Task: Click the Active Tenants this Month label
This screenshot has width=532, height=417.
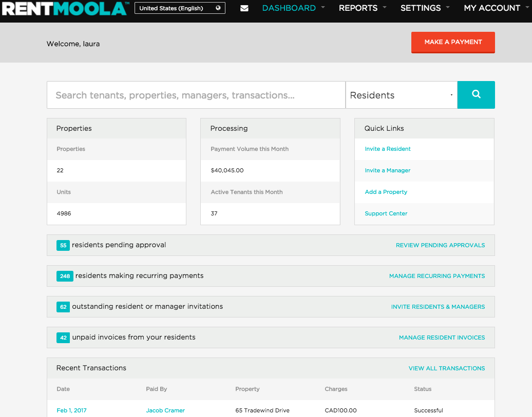Action: point(246,192)
